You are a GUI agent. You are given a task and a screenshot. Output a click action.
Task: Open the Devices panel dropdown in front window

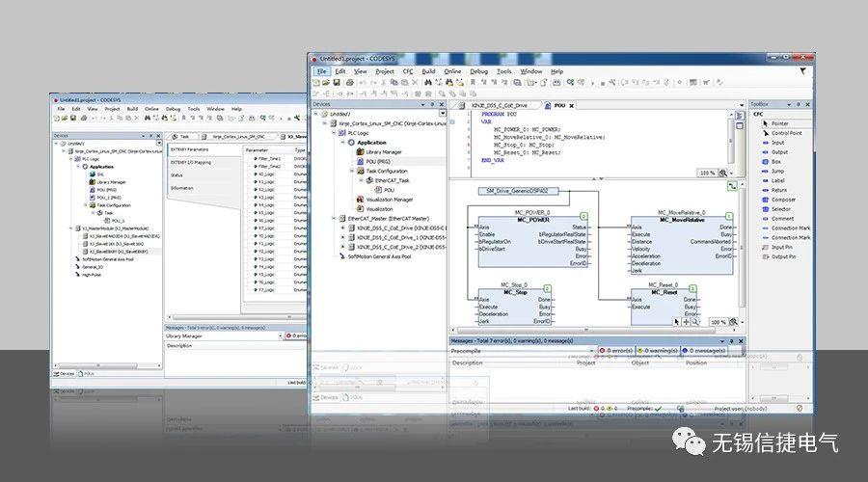point(423,104)
